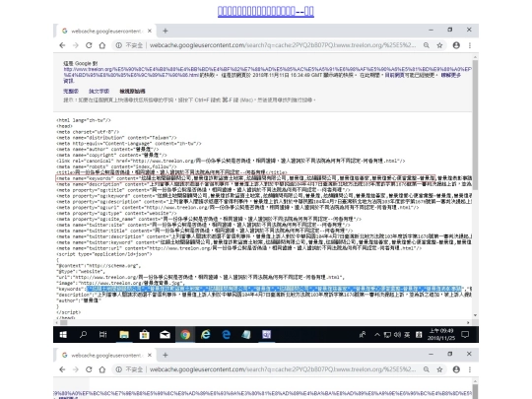Viewport: 532px width, 399px height.
Task: Open the profile avatar in the Chrome window beneath the taskbar
Action: 456,369
